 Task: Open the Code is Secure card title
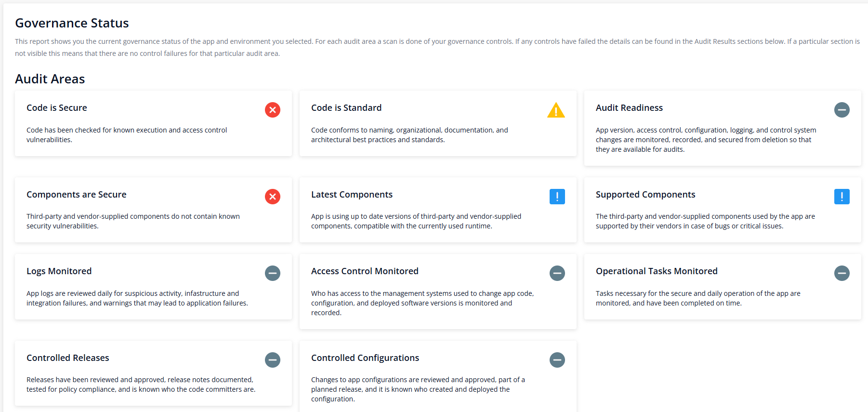[x=57, y=108]
